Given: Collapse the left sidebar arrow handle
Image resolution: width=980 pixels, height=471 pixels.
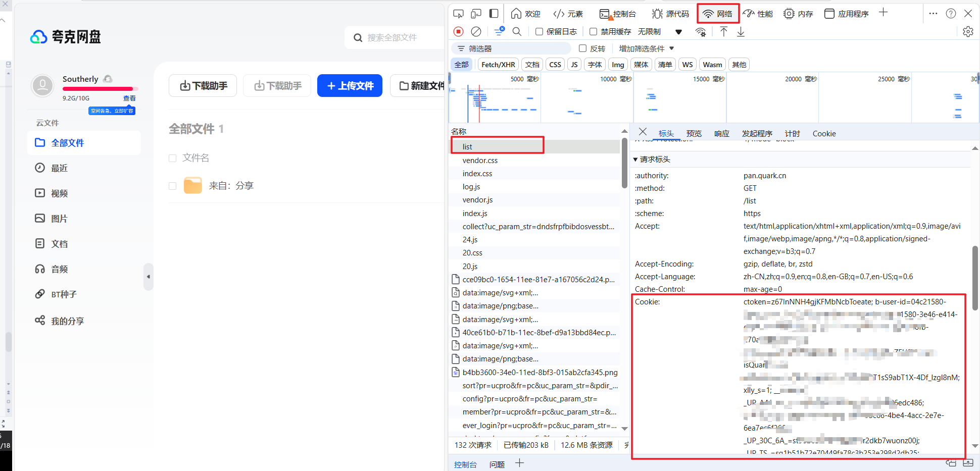Looking at the screenshot, I should pyautogui.click(x=148, y=277).
